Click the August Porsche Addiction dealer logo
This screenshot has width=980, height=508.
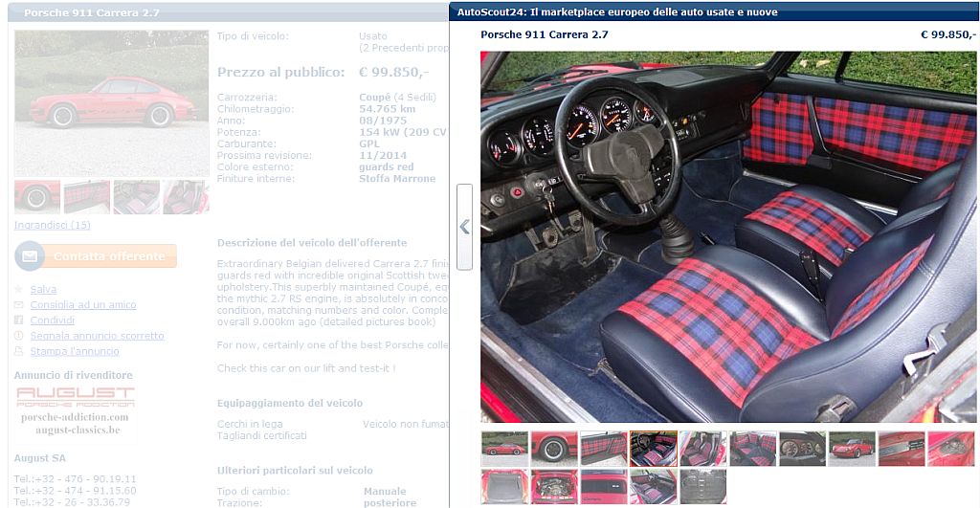75,410
